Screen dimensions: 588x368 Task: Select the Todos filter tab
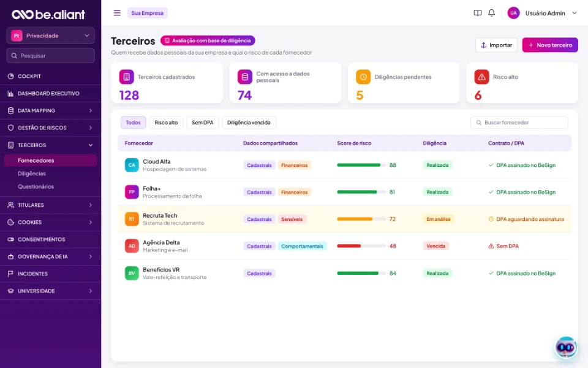(133, 123)
